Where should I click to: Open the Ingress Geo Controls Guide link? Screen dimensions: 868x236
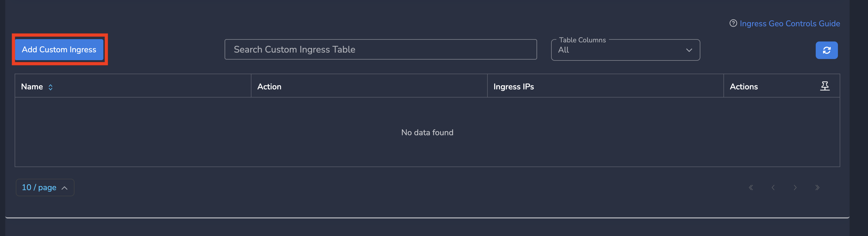789,24
